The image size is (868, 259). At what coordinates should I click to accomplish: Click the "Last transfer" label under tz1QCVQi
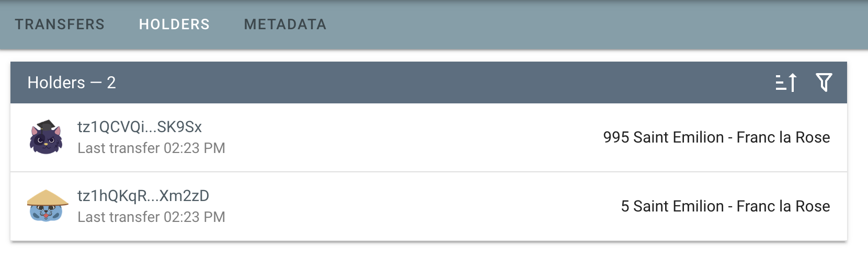tap(119, 148)
